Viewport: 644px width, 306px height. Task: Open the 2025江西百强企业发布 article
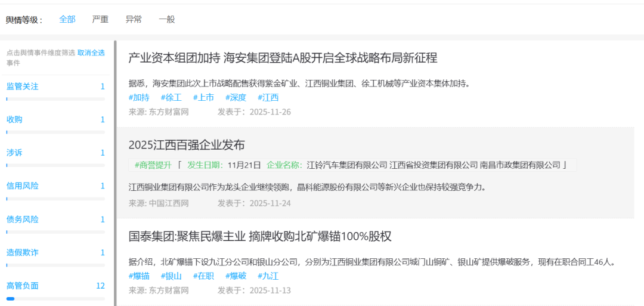click(x=187, y=145)
